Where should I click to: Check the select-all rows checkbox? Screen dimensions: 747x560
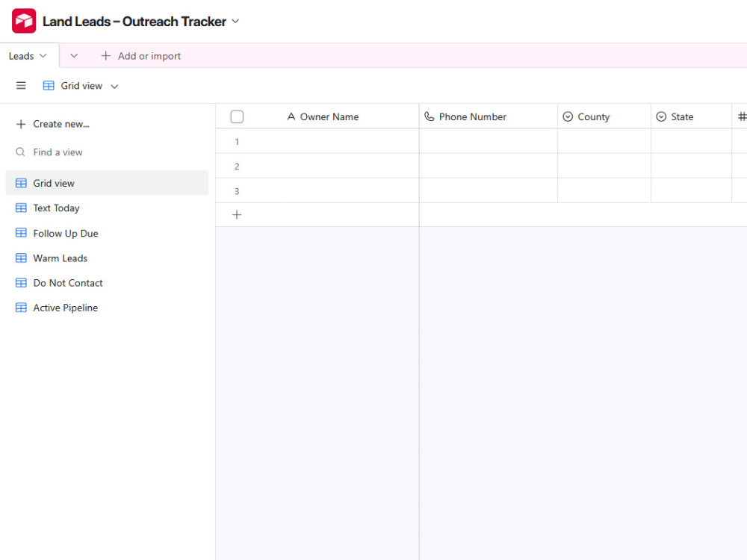pyautogui.click(x=237, y=116)
